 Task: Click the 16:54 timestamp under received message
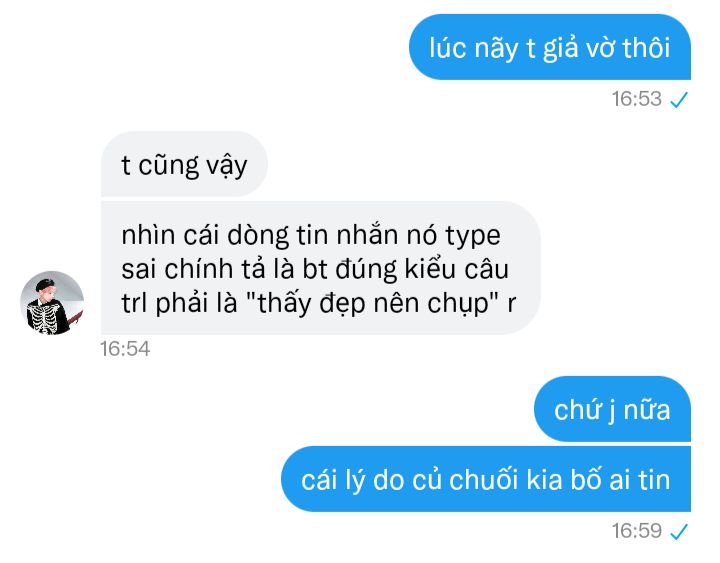[125, 349]
